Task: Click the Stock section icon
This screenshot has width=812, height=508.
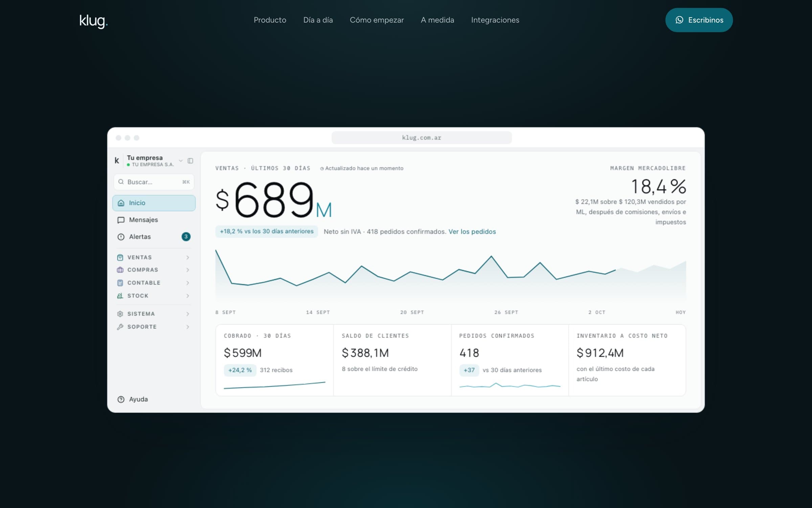Action: click(120, 296)
